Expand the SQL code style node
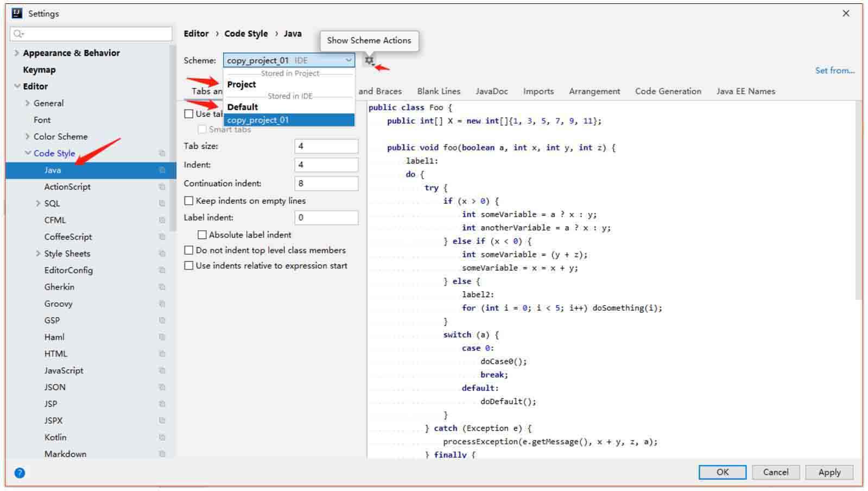This screenshot has height=491, width=868. click(x=38, y=203)
